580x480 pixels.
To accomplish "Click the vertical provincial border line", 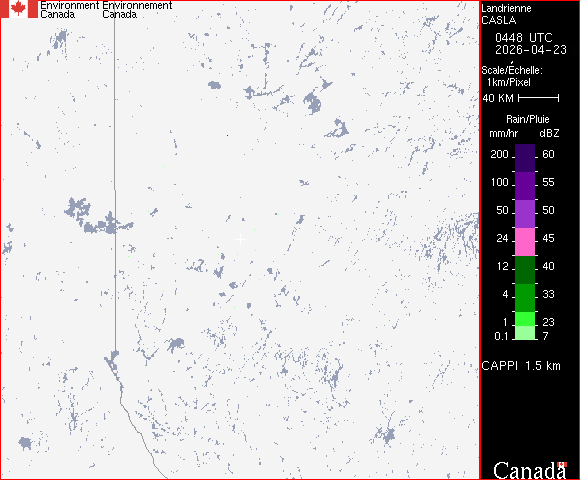I will click(x=115, y=185).
